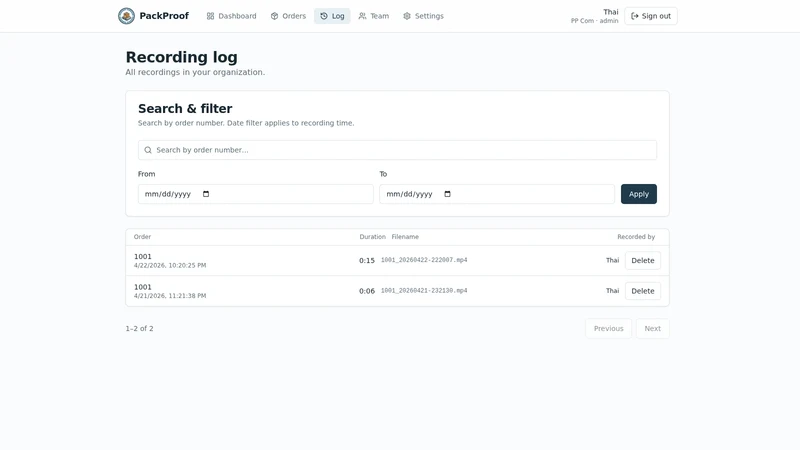
Task: Open the From date calendar picker icon
Action: coord(206,194)
